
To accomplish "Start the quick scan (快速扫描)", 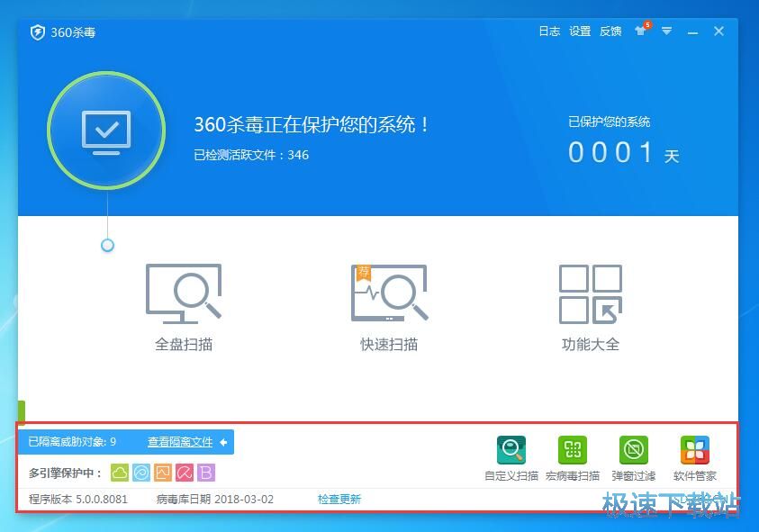I will pyautogui.click(x=389, y=308).
